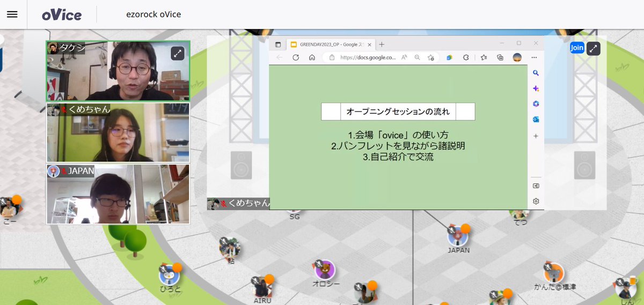
Task: Open the tab actions menu in Edge
Action: point(278,44)
